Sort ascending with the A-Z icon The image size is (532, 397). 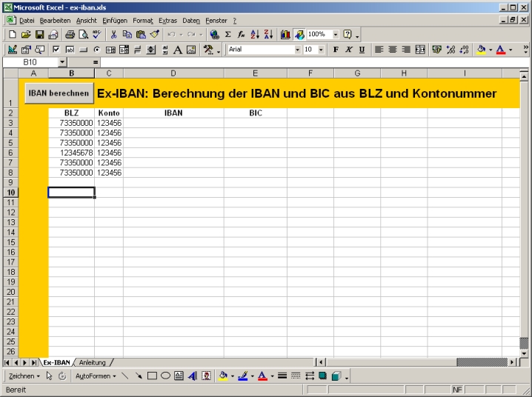tap(255, 34)
